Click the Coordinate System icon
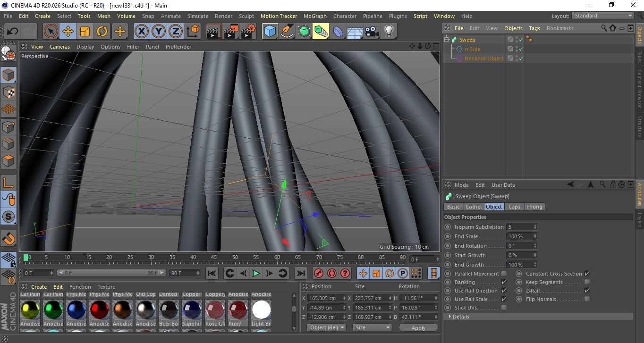This screenshot has width=644, height=343. 193,32
